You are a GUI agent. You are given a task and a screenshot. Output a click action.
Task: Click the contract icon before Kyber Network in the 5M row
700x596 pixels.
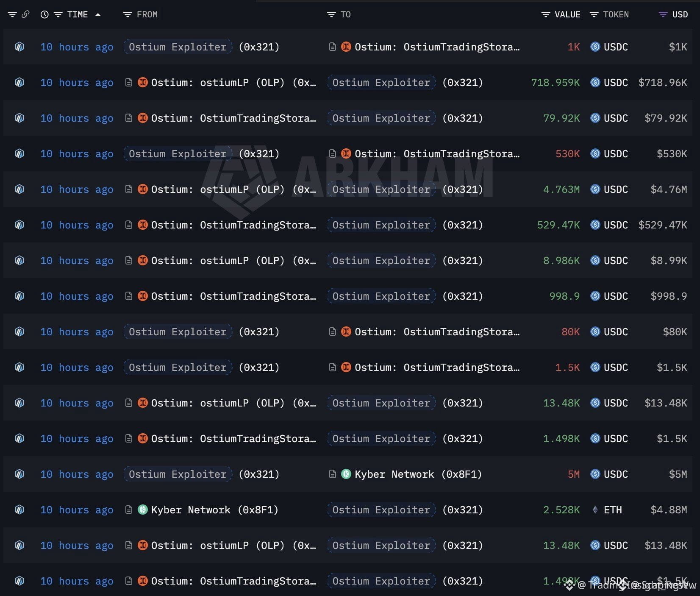click(333, 474)
